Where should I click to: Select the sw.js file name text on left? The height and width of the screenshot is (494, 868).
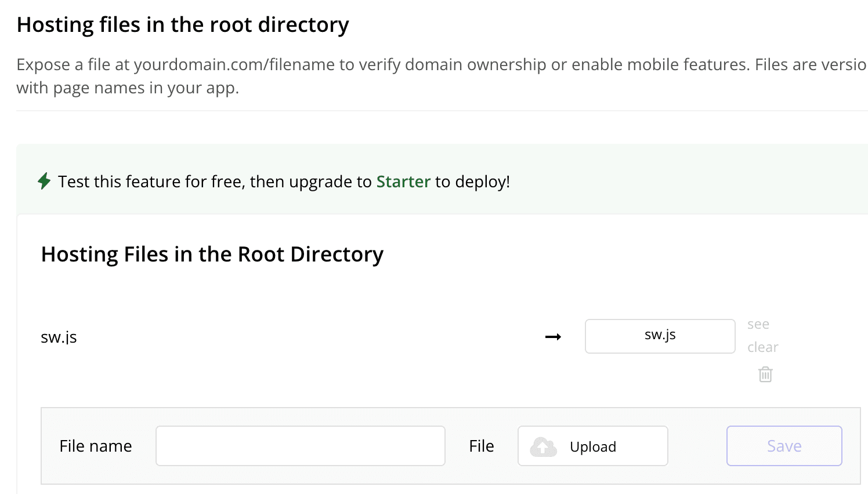click(59, 337)
